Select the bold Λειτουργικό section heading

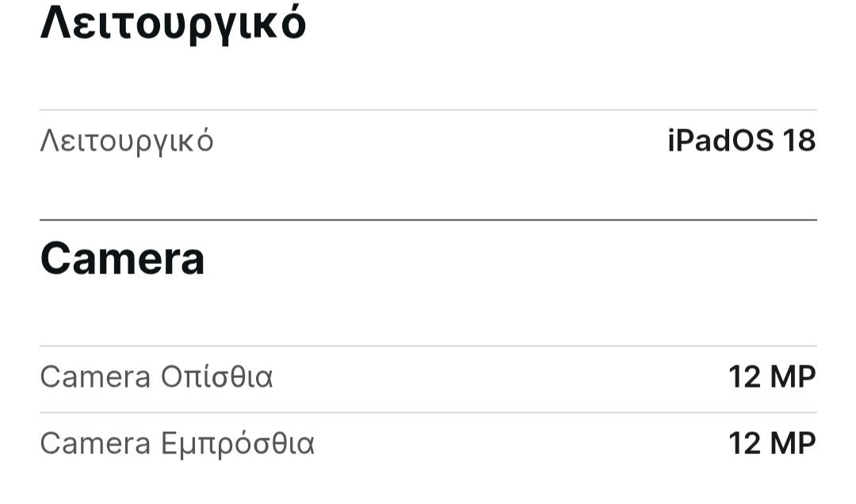point(173,24)
